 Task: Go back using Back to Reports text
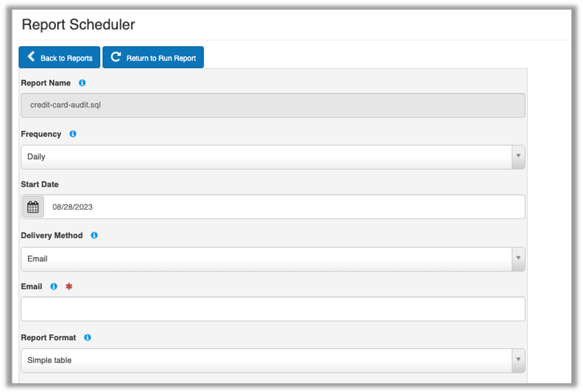(67, 58)
